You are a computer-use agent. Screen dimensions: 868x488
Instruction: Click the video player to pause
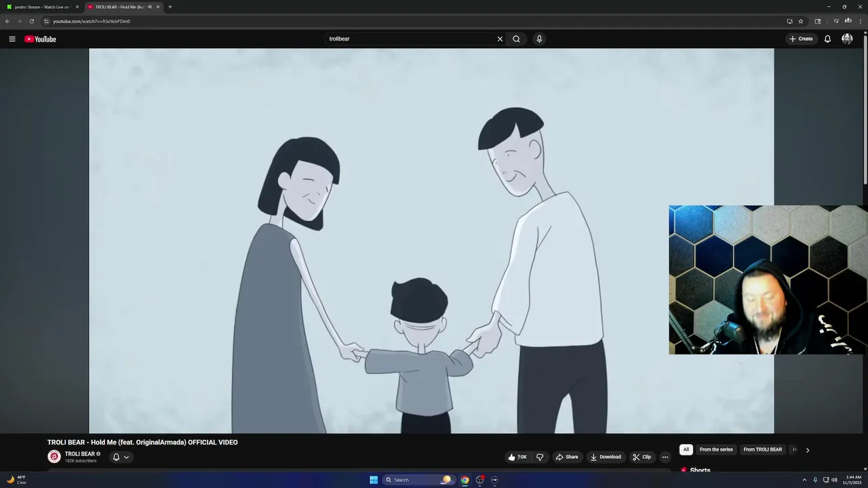(431, 241)
